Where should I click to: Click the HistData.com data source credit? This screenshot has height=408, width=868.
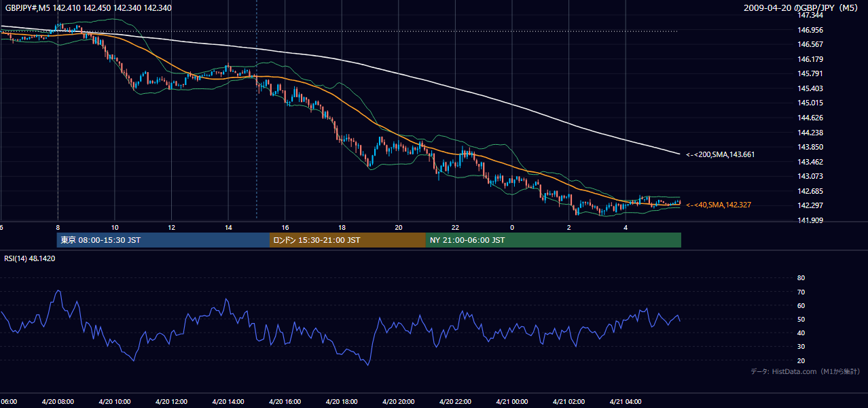[x=805, y=371]
